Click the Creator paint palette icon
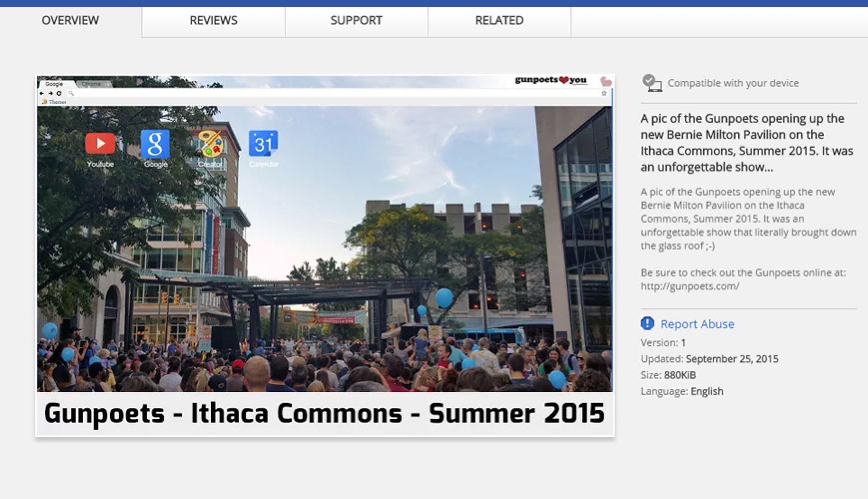Image resolution: width=868 pixels, height=499 pixels. (x=210, y=144)
